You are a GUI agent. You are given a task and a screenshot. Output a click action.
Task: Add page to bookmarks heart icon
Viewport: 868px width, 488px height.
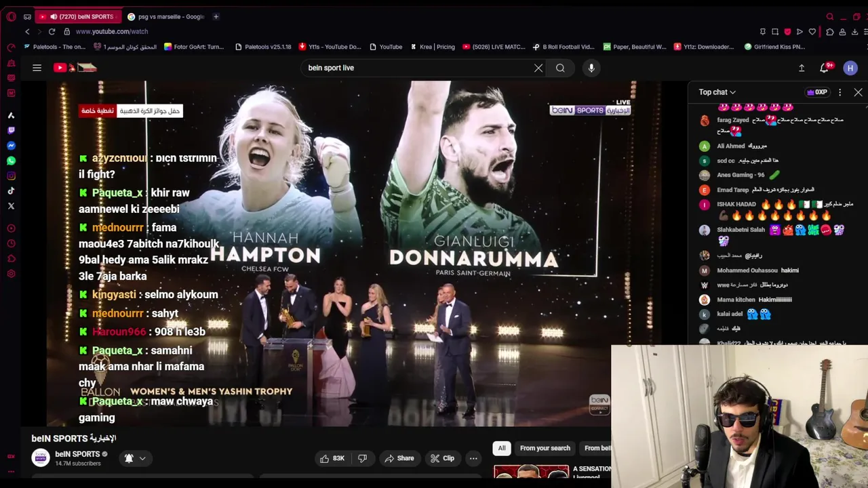(x=812, y=32)
